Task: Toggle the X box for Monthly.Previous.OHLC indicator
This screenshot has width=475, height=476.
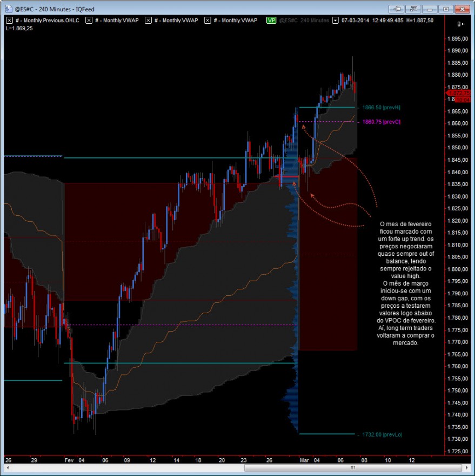Action: click(x=9, y=21)
